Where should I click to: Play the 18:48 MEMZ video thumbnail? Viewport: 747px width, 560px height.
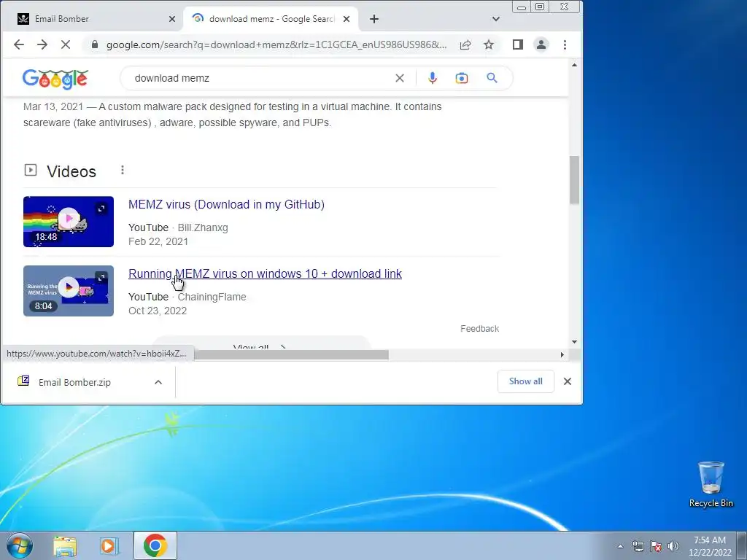pyautogui.click(x=69, y=222)
